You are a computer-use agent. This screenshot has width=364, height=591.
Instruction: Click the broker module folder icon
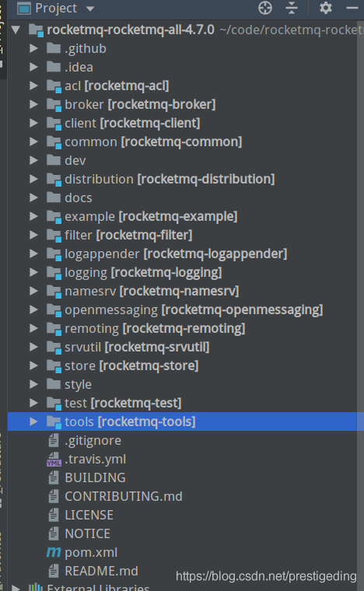[x=54, y=104]
